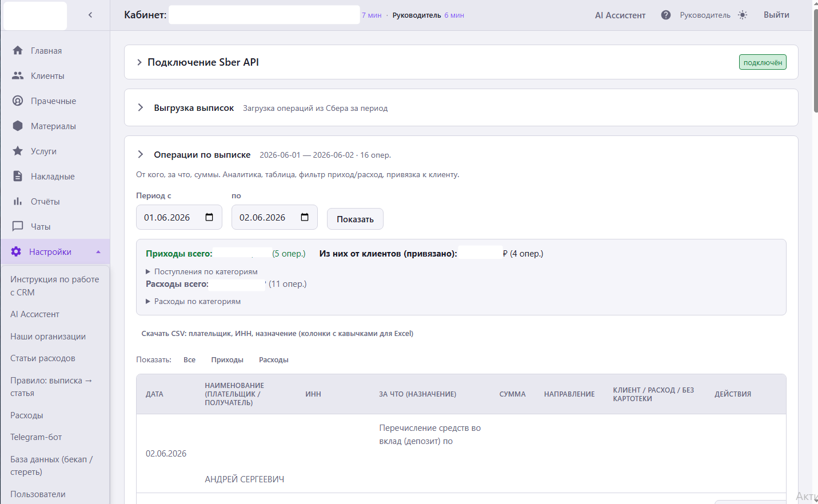This screenshot has height=504, width=818.
Task: Click the Настройки gear icon
Action: click(16, 251)
